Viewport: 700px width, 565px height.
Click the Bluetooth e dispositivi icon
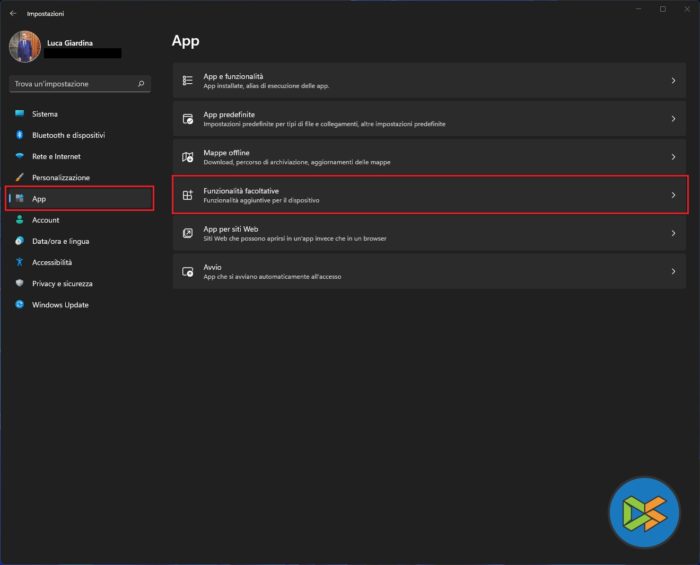pyautogui.click(x=19, y=135)
